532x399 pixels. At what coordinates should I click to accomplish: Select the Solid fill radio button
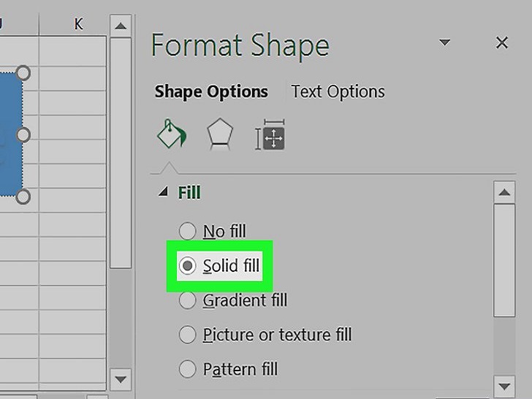[x=187, y=266]
